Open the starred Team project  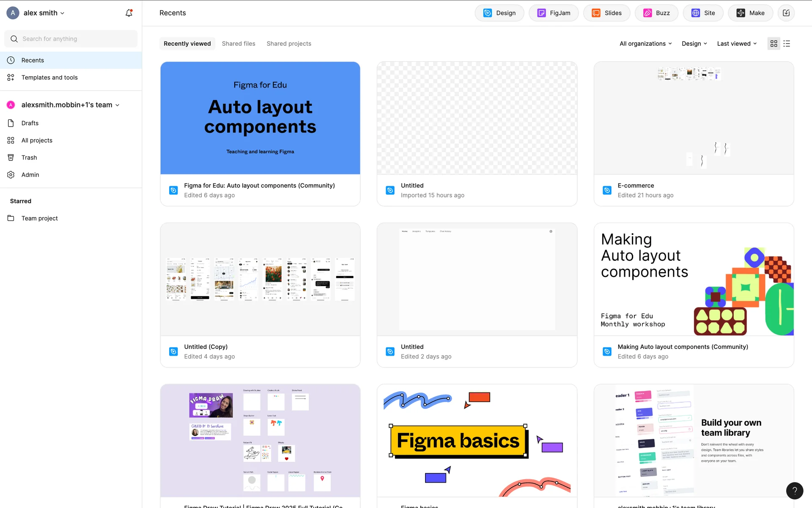click(40, 218)
